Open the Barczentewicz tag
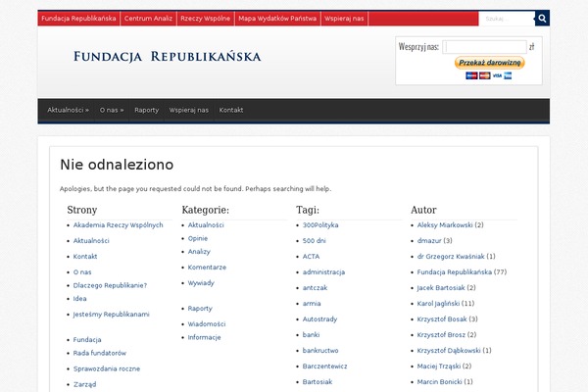This screenshot has height=392, width=588. [x=324, y=367]
